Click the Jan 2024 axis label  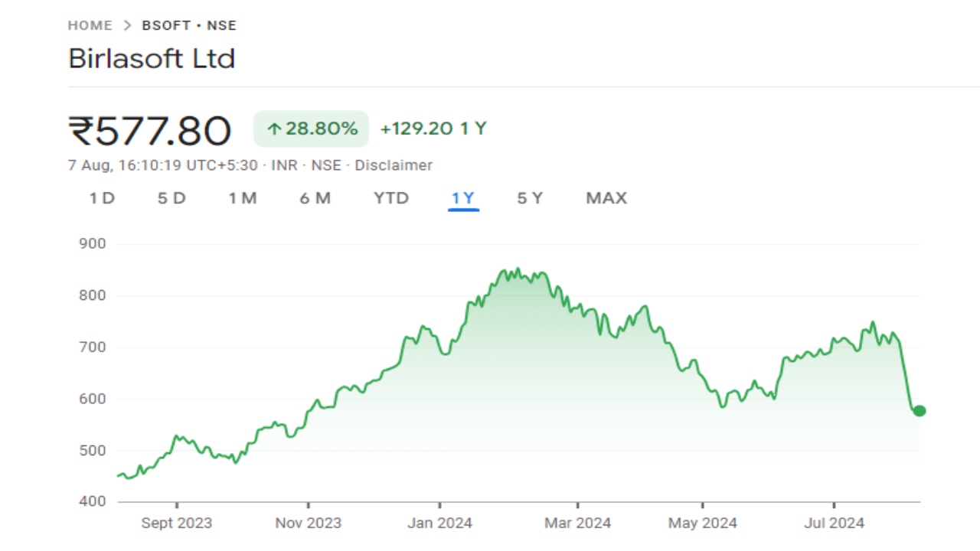pos(439,523)
